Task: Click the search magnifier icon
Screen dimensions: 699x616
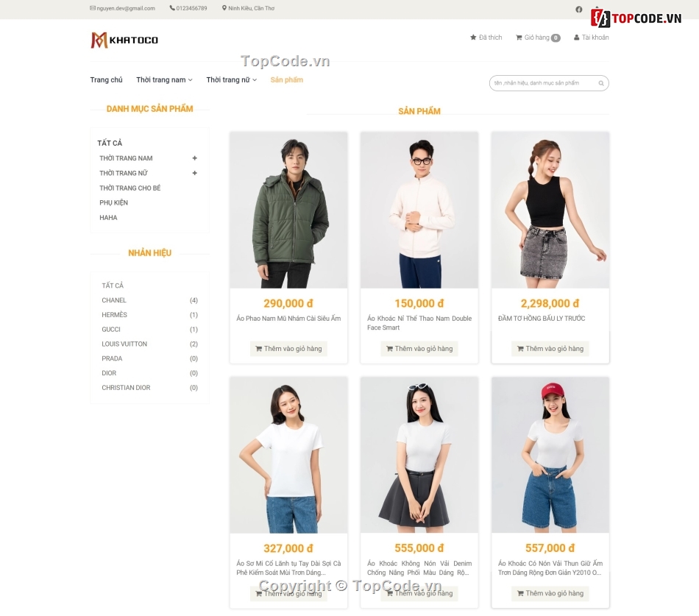Action: click(x=600, y=83)
